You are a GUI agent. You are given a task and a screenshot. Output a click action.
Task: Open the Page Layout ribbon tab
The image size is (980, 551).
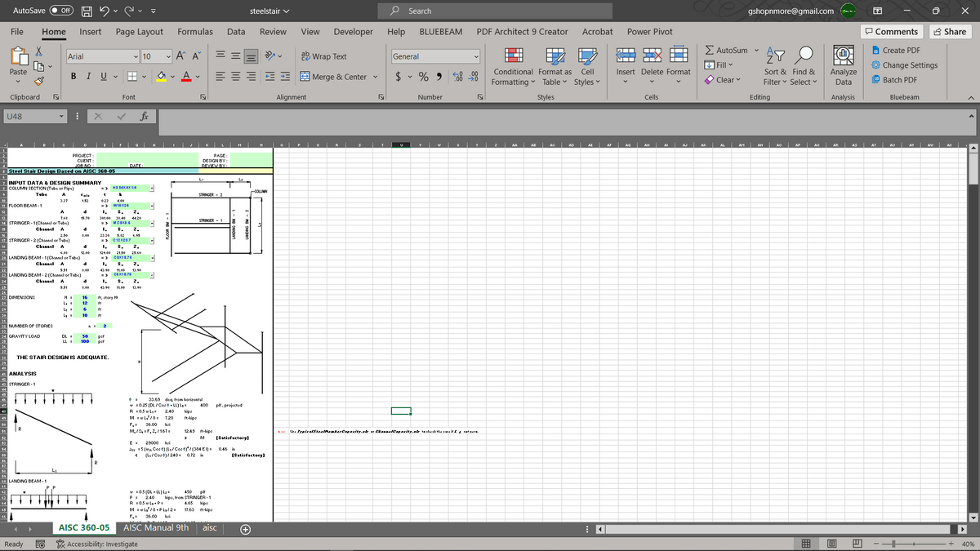coord(139,31)
